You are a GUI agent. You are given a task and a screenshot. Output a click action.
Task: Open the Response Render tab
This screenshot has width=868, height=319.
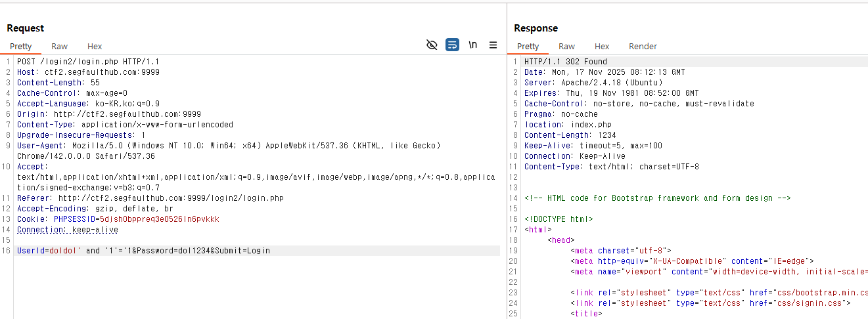coord(643,47)
